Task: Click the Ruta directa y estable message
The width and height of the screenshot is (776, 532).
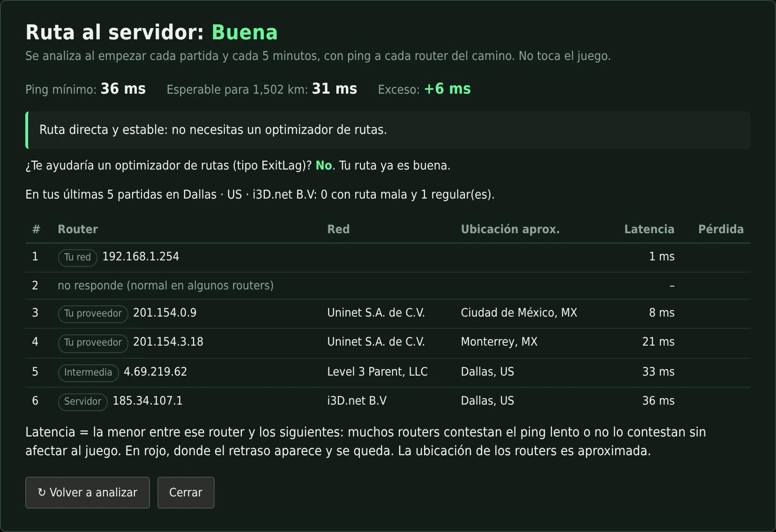Action: click(388, 130)
